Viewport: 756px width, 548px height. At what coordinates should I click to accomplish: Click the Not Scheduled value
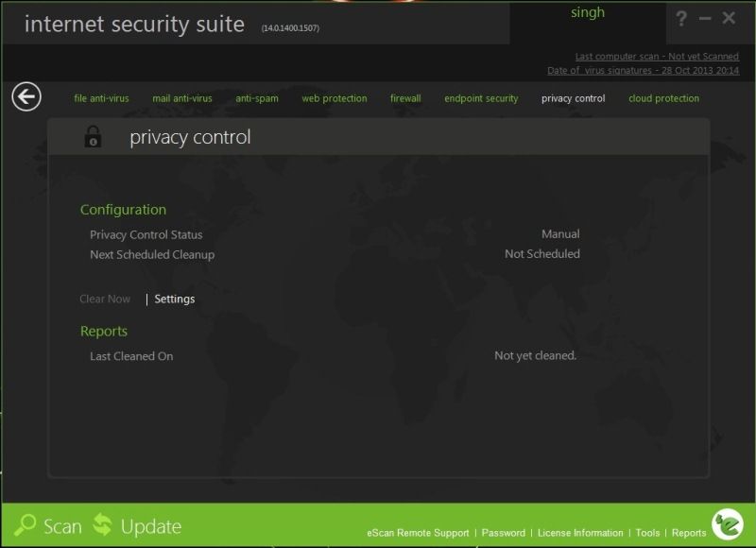tap(542, 253)
